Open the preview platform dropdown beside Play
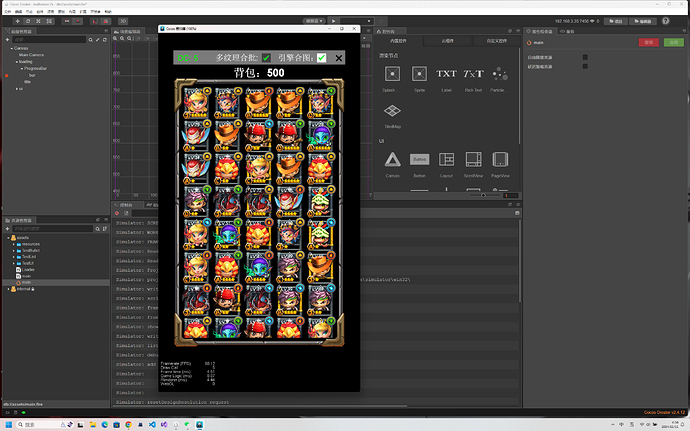 click(314, 21)
